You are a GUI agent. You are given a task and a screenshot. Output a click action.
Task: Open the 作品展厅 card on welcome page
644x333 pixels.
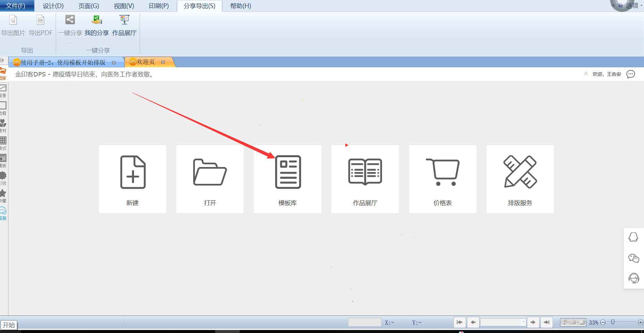pos(365,179)
